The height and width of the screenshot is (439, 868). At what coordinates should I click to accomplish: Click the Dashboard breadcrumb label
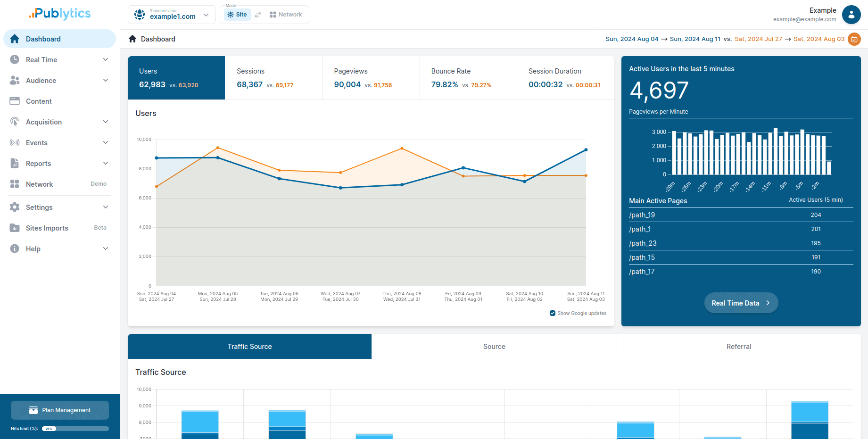pyautogui.click(x=158, y=39)
